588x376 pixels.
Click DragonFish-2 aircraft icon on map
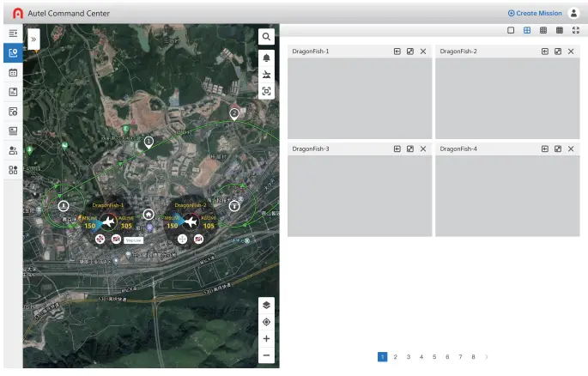[191, 222]
